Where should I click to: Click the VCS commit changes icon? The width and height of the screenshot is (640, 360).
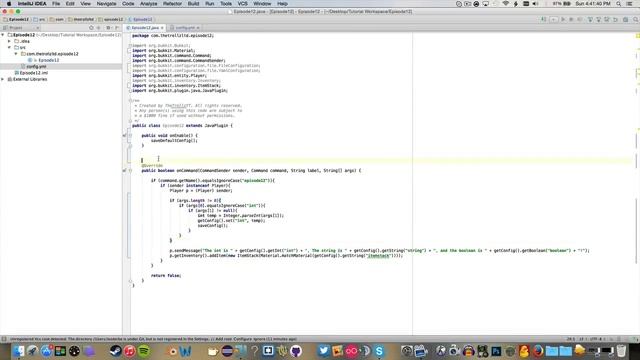(x=598, y=19)
